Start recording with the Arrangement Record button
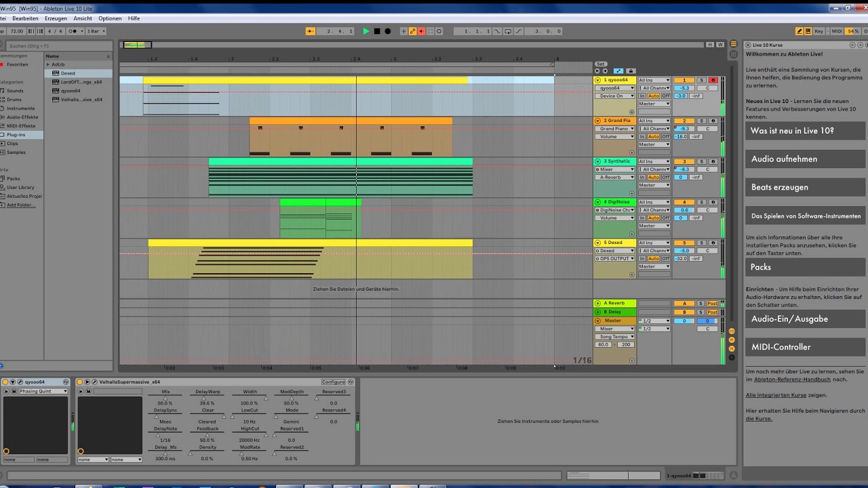This screenshot has width=868, height=488. pyautogui.click(x=387, y=31)
